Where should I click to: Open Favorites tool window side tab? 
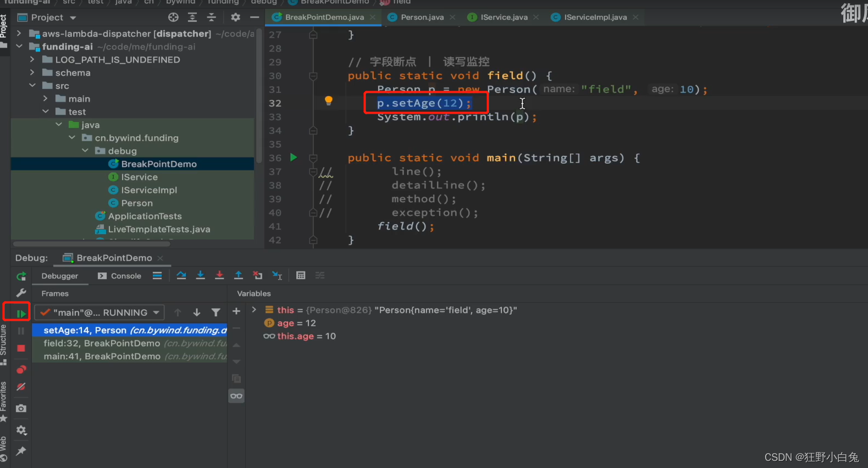click(x=4, y=401)
